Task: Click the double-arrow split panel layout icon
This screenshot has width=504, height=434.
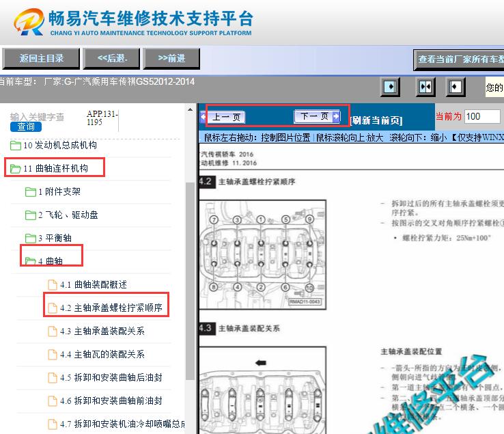Action: [x=425, y=87]
